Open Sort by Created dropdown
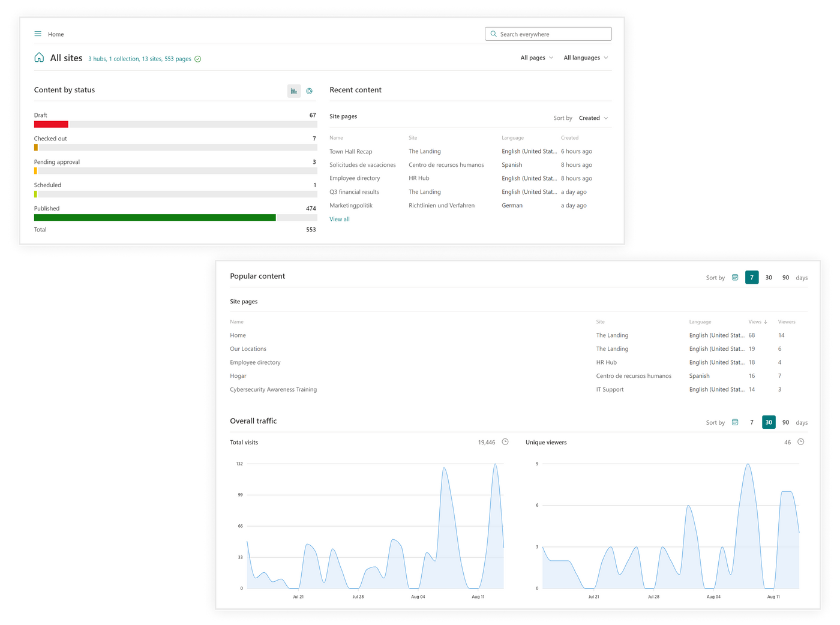840x625 pixels. (x=593, y=118)
